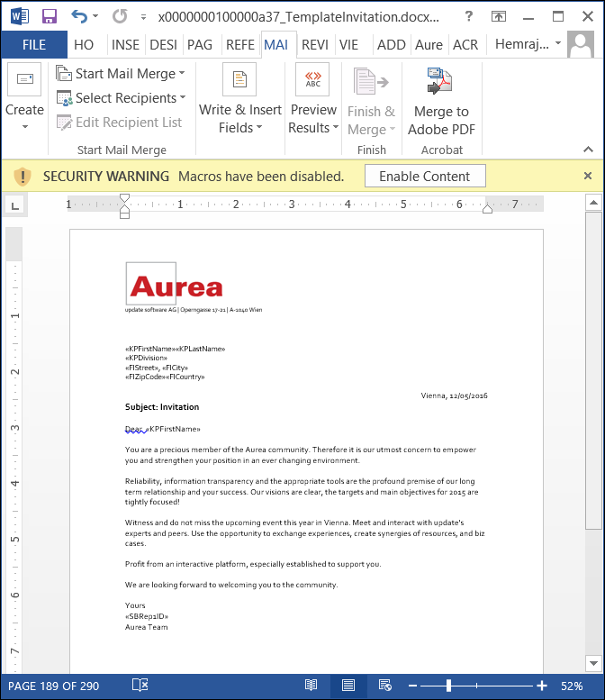Click the zoom in plus button
The height and width of the screenshot is (700, 605).
tap(542, 686)
